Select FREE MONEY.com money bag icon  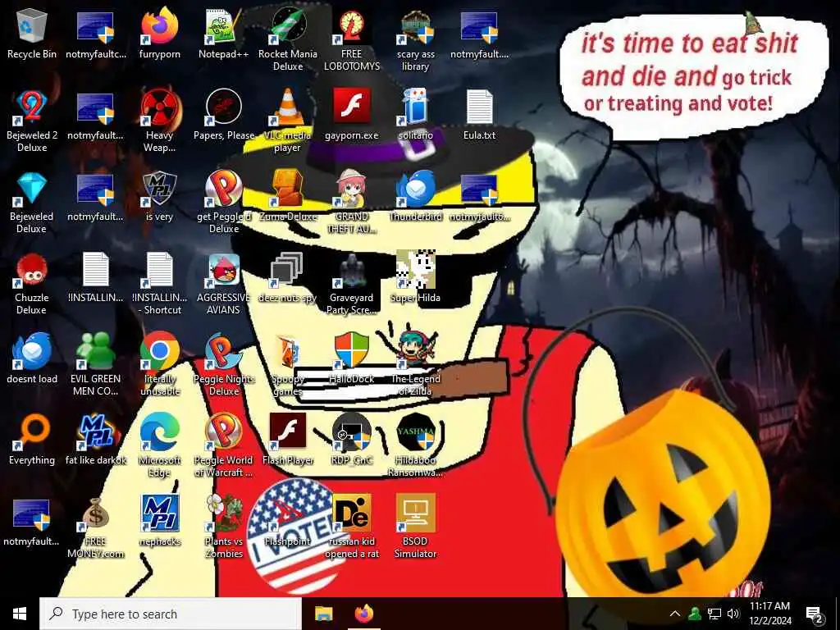tap(95, 514)
